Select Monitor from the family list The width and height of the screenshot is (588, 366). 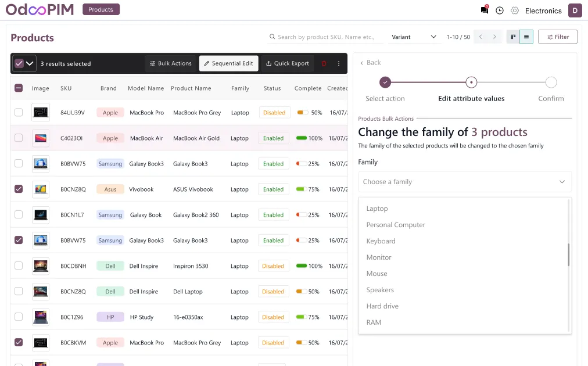point(379,257)
